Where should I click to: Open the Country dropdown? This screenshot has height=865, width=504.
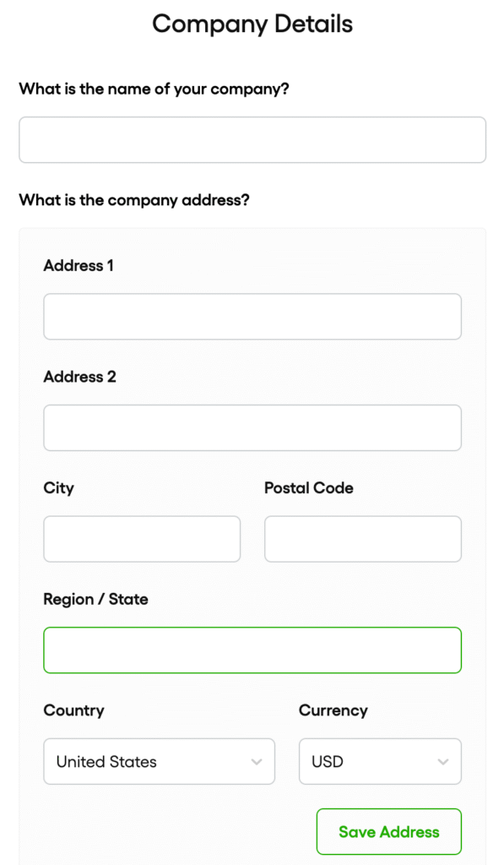point(159,761)
